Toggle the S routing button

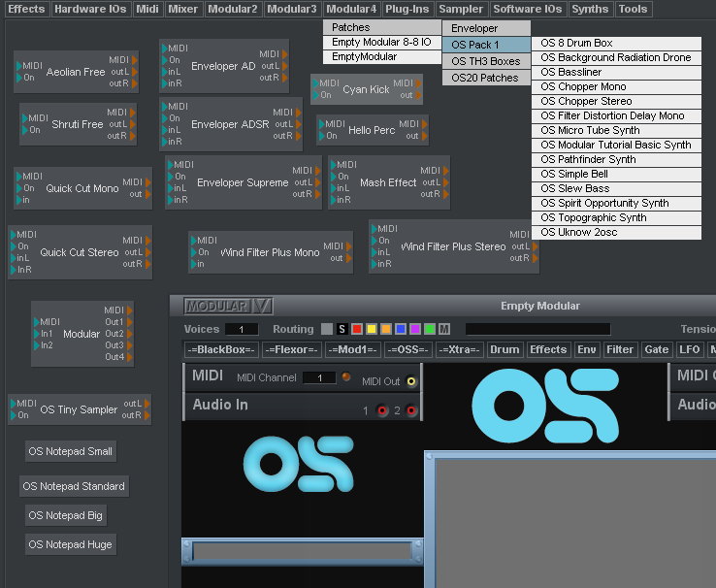[342, 330]
